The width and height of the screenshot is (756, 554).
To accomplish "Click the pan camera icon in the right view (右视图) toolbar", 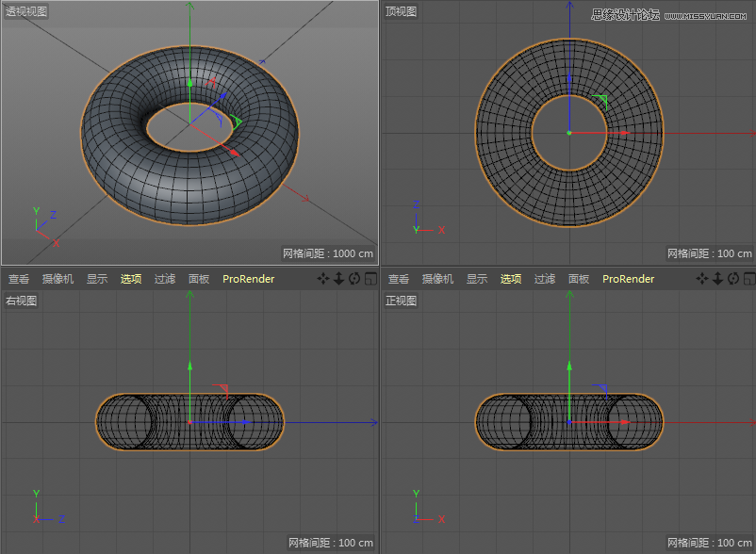I will 323,279.
